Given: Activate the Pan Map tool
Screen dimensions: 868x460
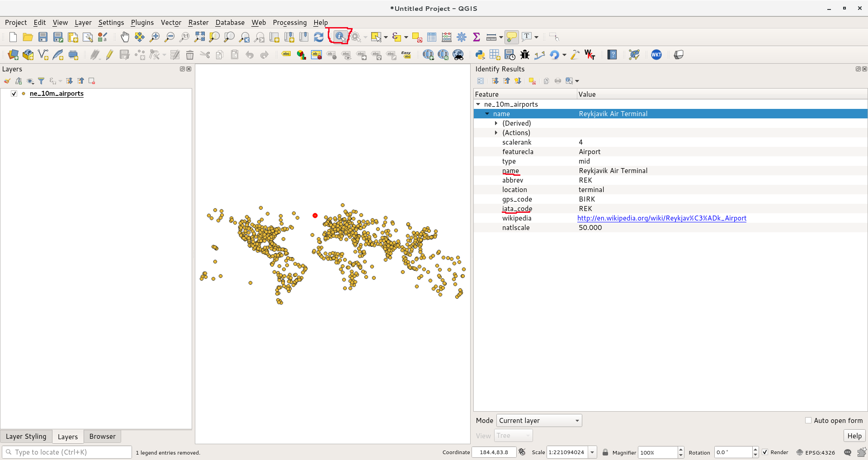Looking at the screenshot, I should [125, 37].
